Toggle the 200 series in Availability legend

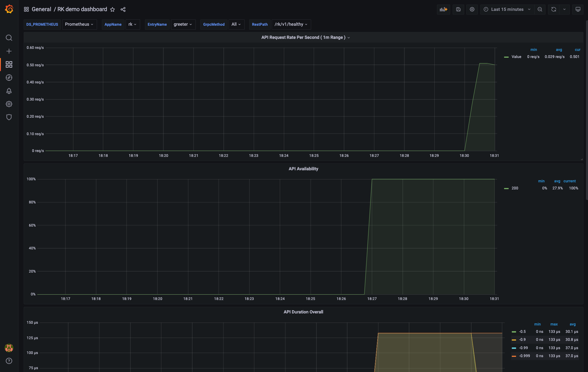515,188
